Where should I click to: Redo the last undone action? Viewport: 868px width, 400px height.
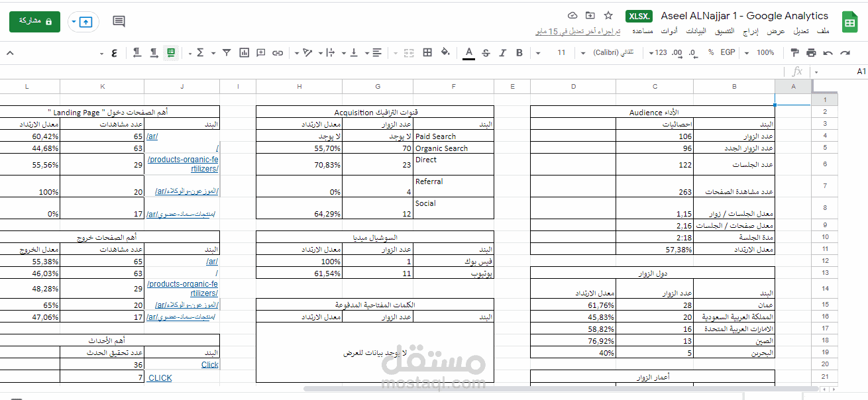pos(828,52)
